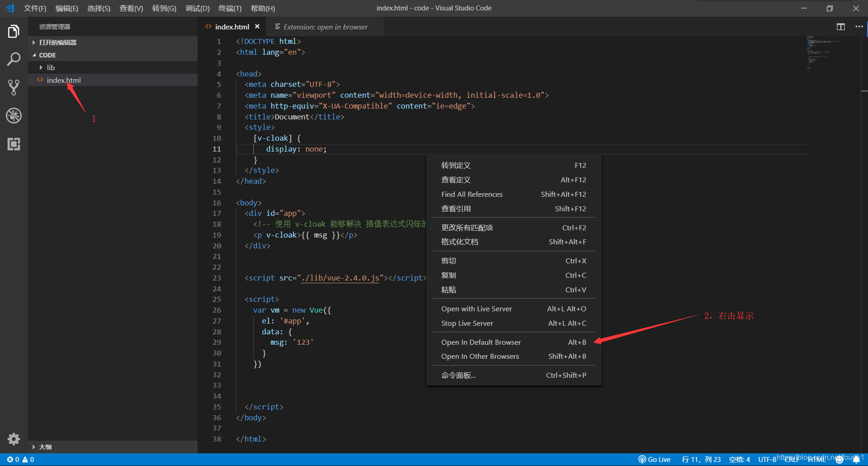This screenshot has width=868, height=466.
Task: Click the 行 11, 列 23 cursor position
Action: coord(701,459)
